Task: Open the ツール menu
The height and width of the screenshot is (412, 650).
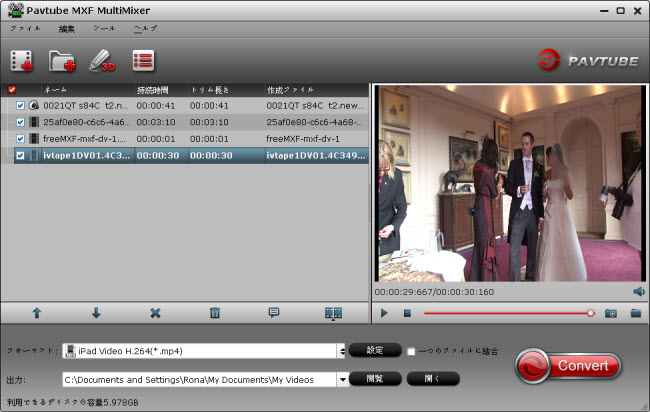Action: 104,28
